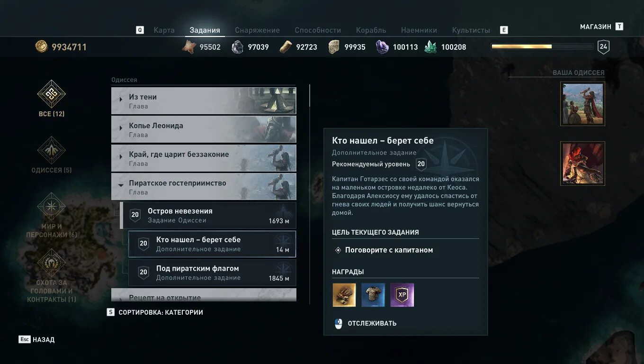The image size is (644, 364).
Task: Switch to the Снаряжение tab
Action: [258, 30]
